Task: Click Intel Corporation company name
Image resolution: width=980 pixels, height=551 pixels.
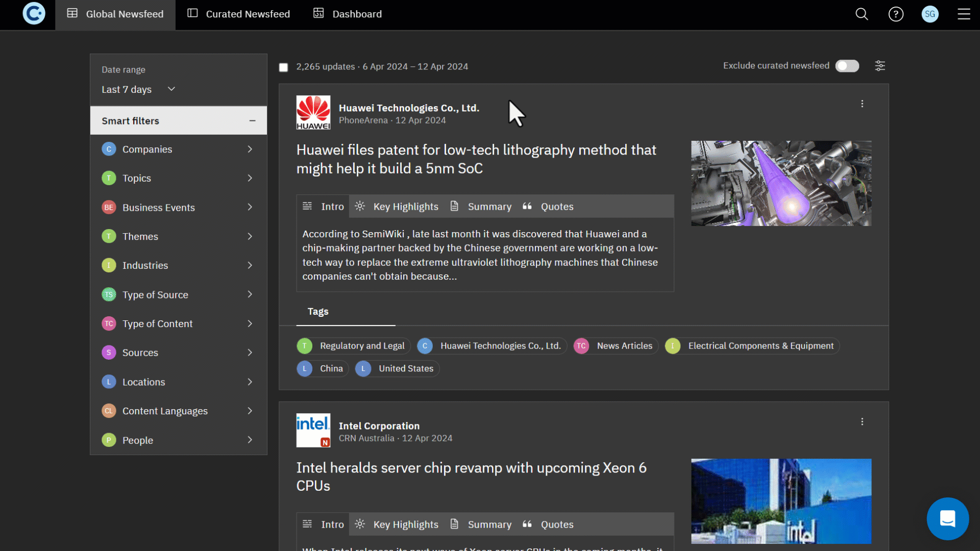Action: click(379, 425)
